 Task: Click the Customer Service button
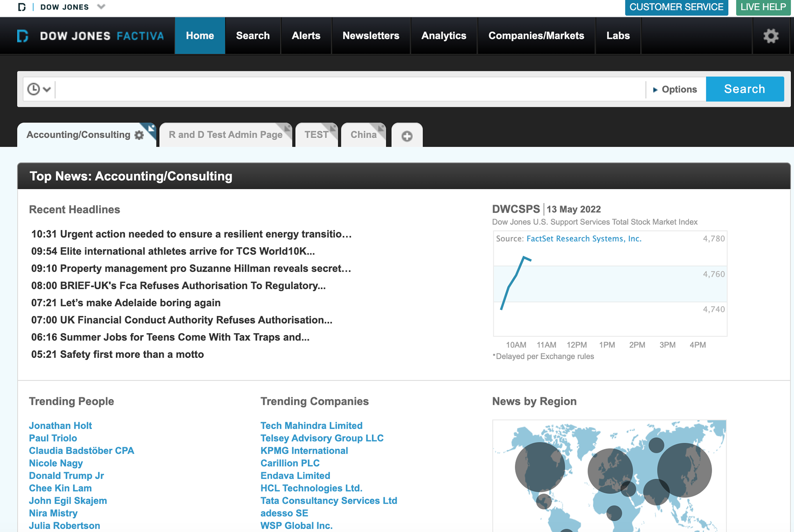coord(677,7)
